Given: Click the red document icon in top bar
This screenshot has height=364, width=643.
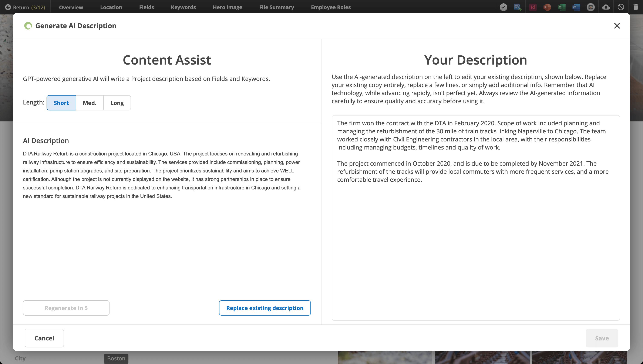Looking at the screenshot, I should click(532, 7).
